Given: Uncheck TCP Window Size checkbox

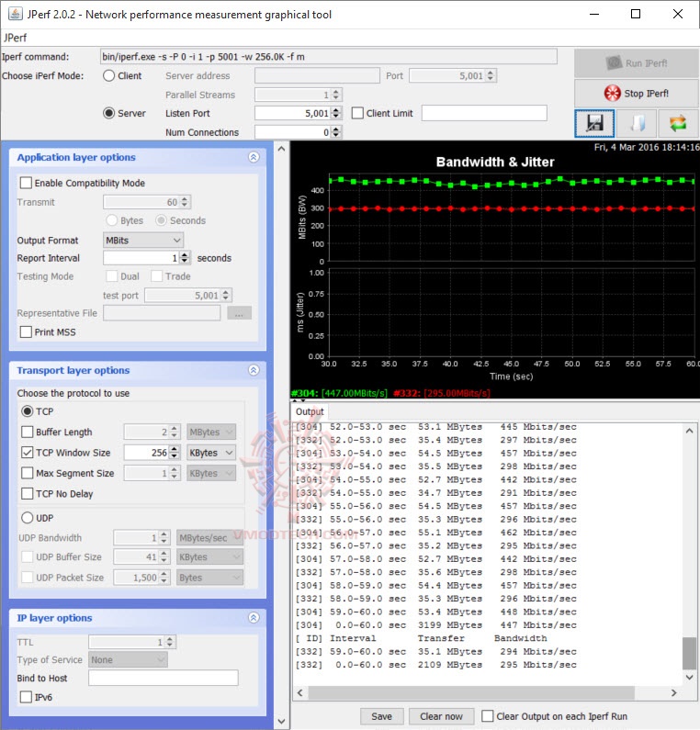Looking at the screenshot, I should tap(27, 453).
